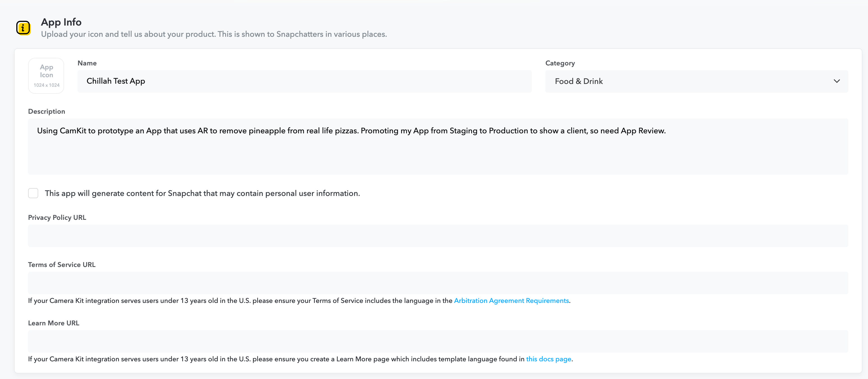Click the Privacy Policy URL label
868x379 pixels.
coord(57,218)
